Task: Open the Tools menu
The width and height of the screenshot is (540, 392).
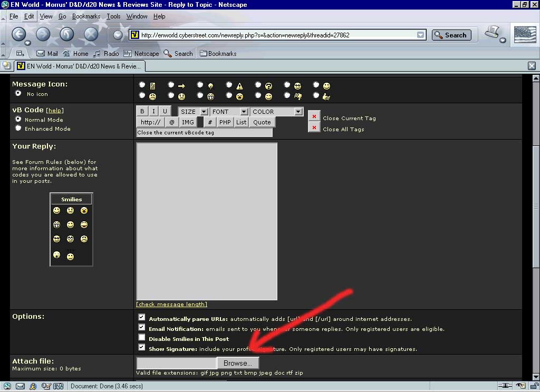Action: [113, 16]
